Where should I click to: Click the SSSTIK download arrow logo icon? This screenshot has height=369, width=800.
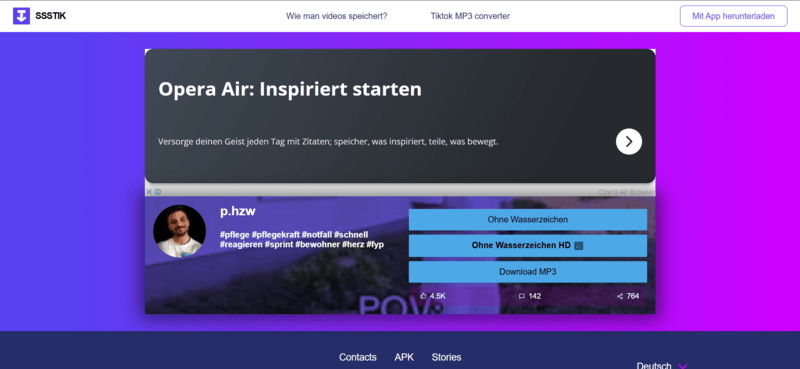click(21, 16)
